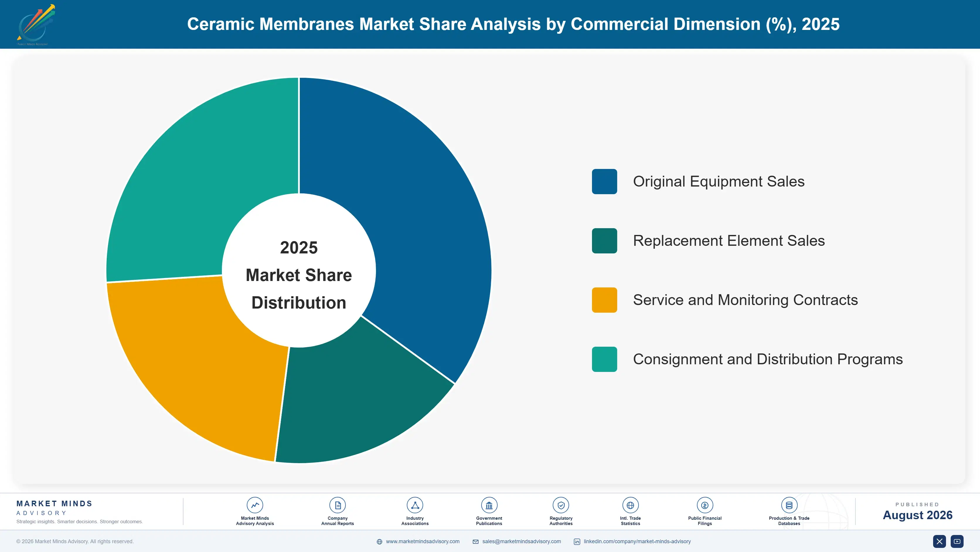Click the Government Publications building icon
The height and width of the screenshot is (552, 980).
(x=489, y=505)
